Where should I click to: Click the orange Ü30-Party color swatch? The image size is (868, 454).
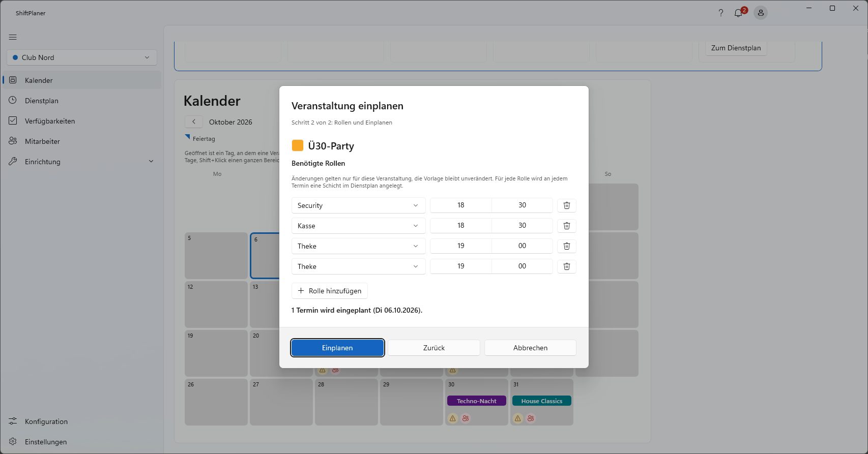coord(298,145)
